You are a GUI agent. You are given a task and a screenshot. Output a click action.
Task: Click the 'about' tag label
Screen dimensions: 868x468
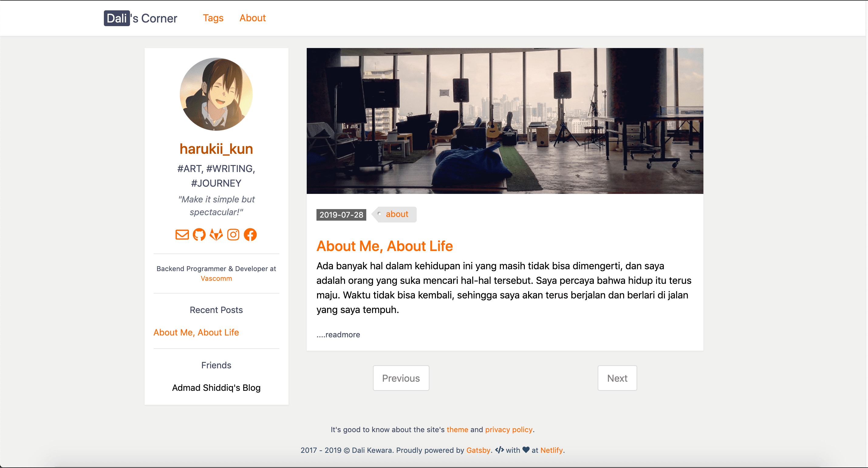[397, 214]
